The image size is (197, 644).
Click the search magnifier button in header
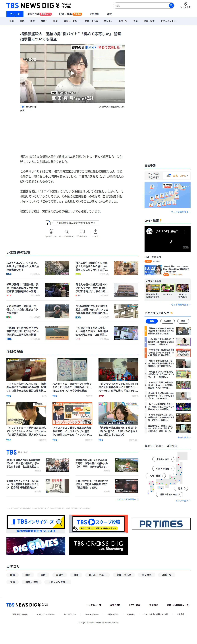click(171, 6)
